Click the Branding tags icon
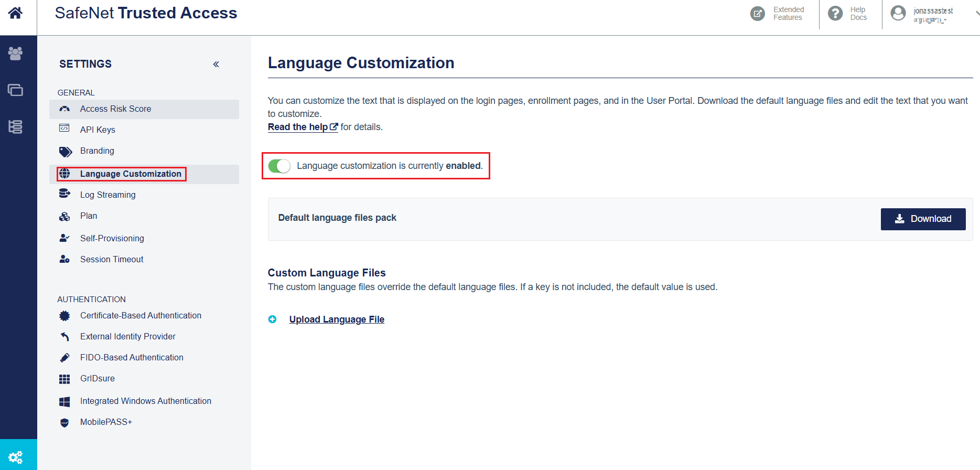 [x=66, y=152]
